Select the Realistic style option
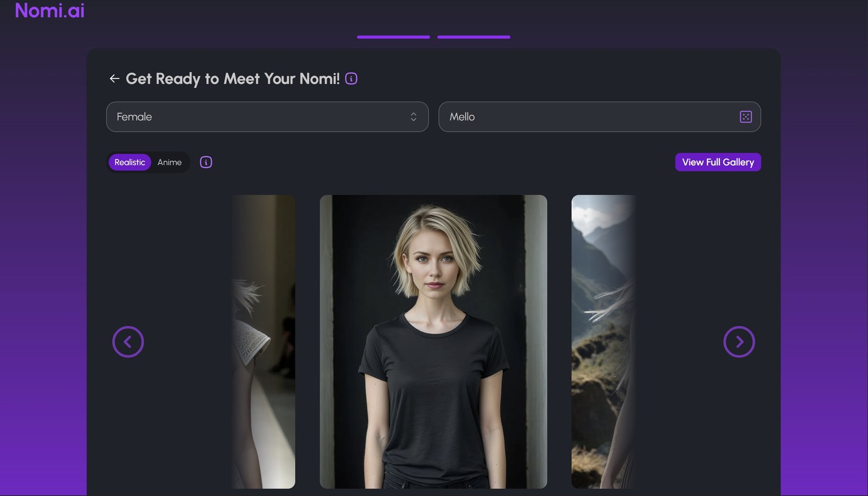868x496 pixels. point(130,162)
